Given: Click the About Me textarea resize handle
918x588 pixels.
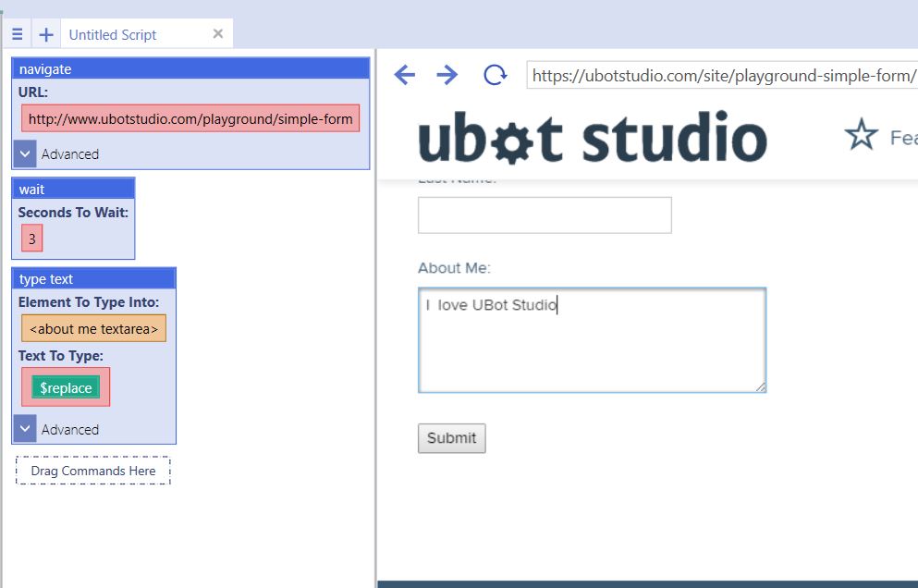Looking at the screenshot, I should [x=760, y=386].
